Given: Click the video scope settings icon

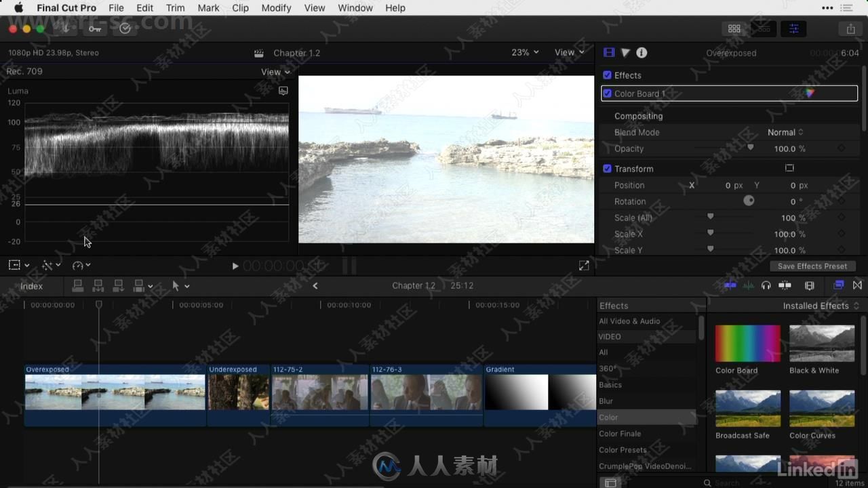Looking at the screenshot, I should click(283, 91).
